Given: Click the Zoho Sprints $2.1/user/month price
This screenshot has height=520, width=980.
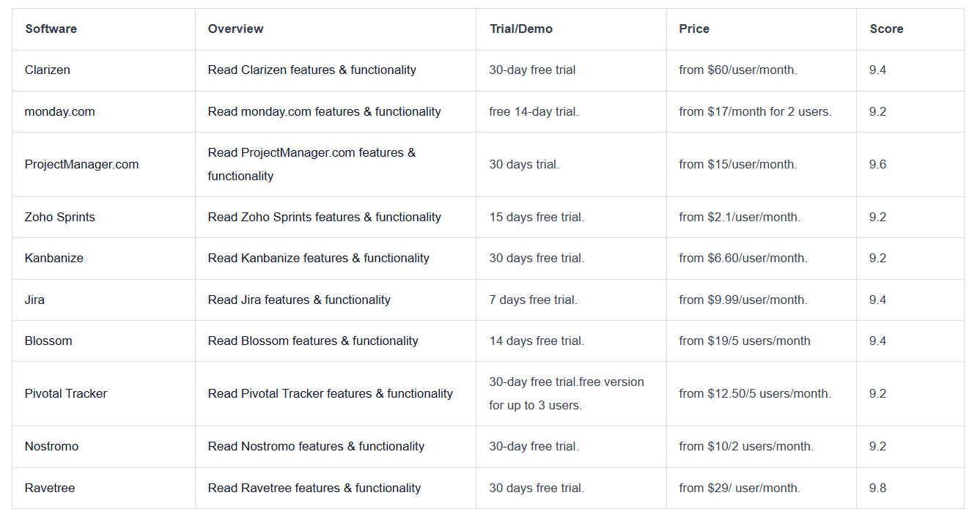Looking at the screenshot, I should [x=740, y=218].
